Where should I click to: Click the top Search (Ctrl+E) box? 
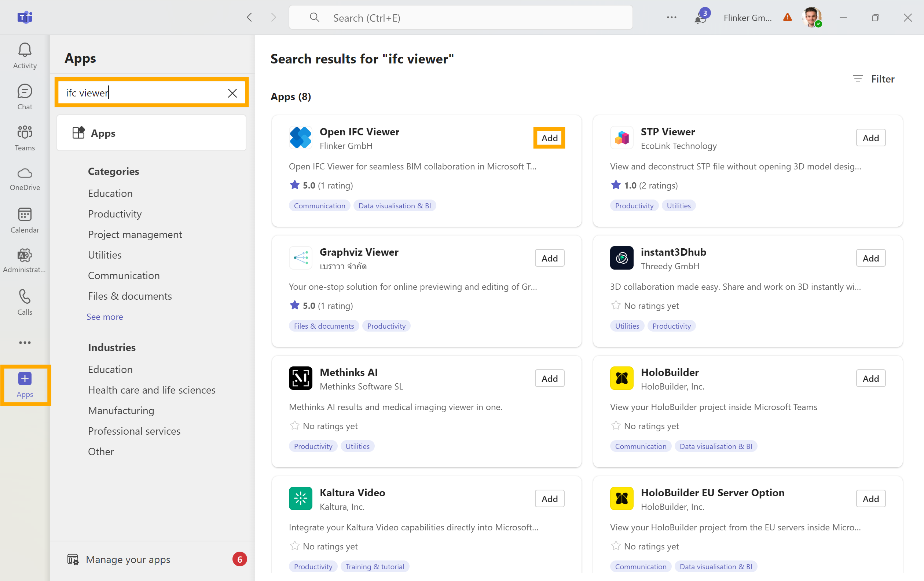point(461,18)
